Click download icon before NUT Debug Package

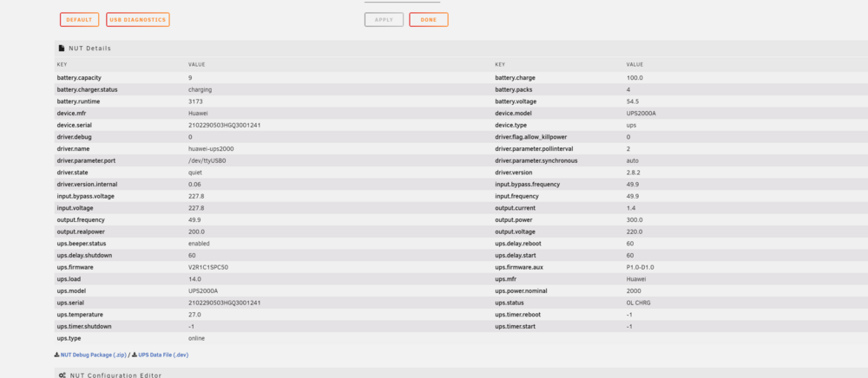click(x=56, y=355)
